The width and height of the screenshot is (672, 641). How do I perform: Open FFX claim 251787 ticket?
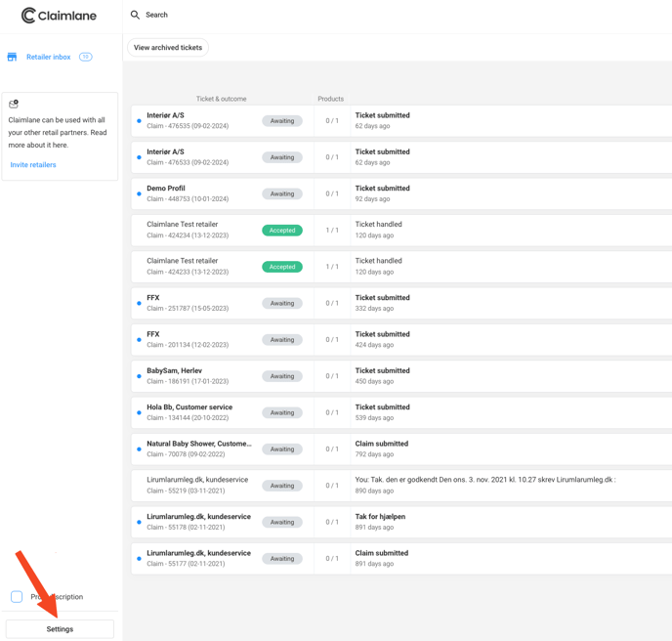click(401, 303)
